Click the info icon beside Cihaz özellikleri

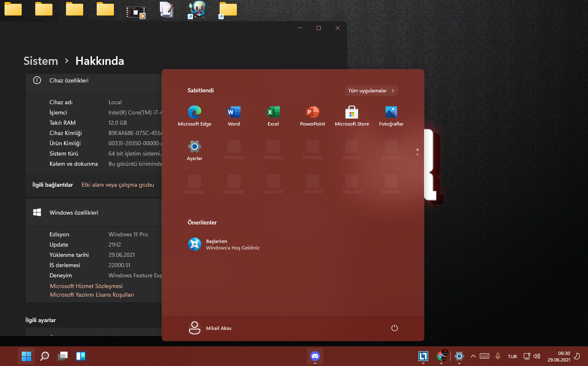tap(37, 80)
